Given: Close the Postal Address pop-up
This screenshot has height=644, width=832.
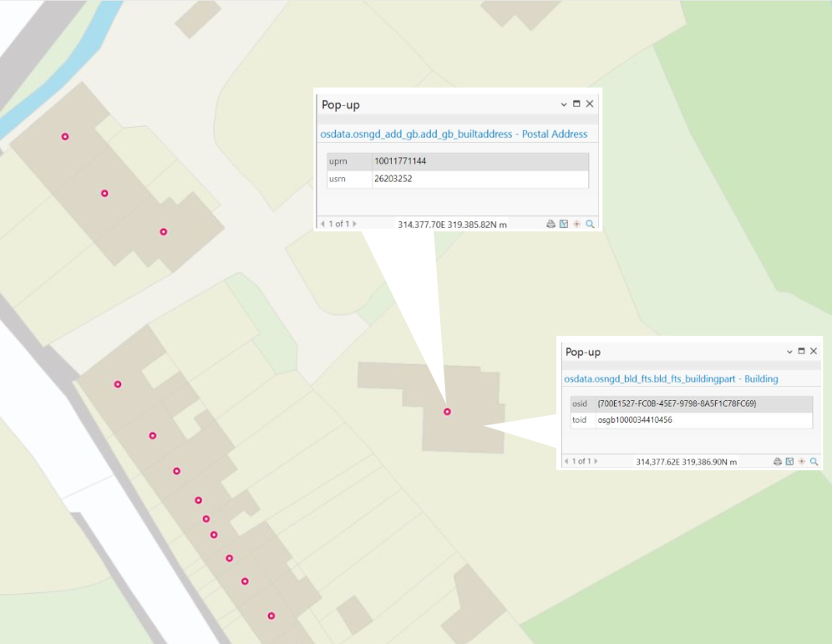Looking at the screenshot, I should pyautogui.click(x=590, y=104).
